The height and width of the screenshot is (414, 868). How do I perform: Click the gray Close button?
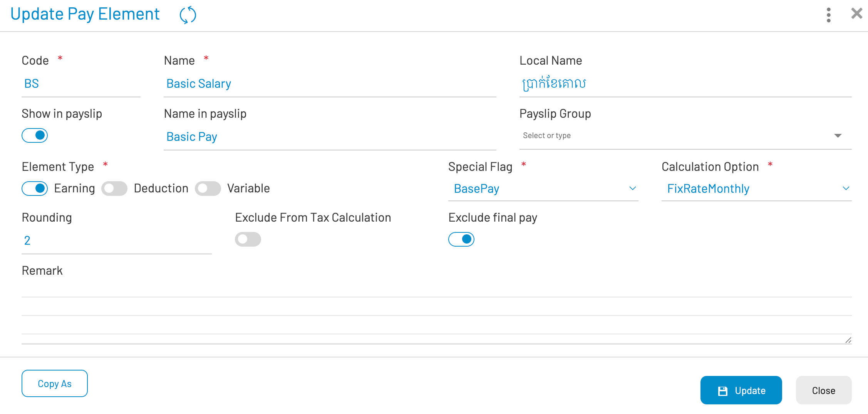point(823,391)
